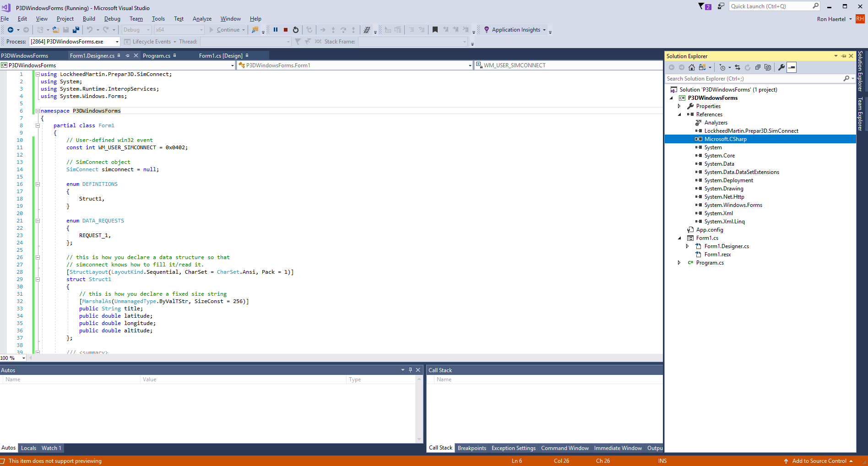Screen dimensions: 868x466
Task: Expand the Properties node in Solution Explorer
Action: pos(679,106)
